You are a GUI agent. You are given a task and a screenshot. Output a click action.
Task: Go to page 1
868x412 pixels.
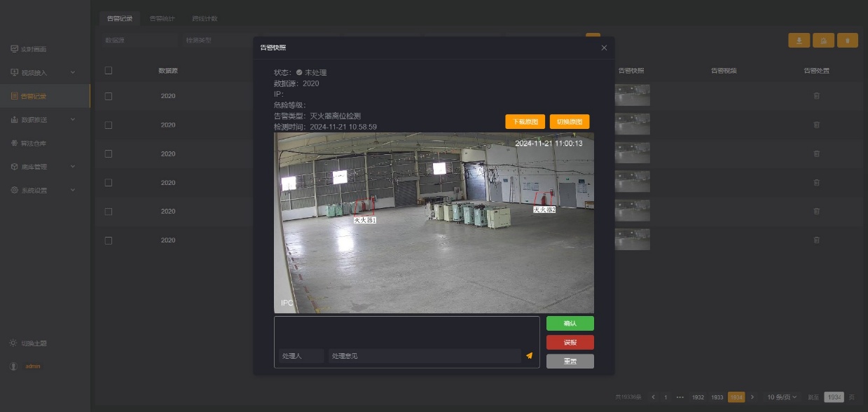tap(666, 397)
